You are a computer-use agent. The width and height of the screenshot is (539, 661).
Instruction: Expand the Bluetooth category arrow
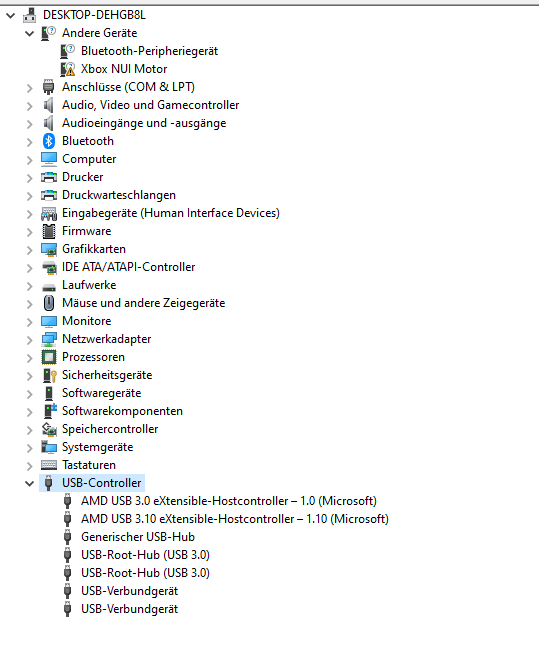[x=29, y=142]
